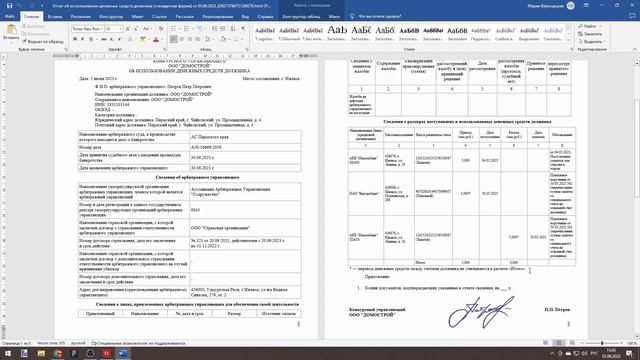Click Выделить (Select) button
This screenshot has height=360, width=640.
pyautogui.click(x=591, y=42)
